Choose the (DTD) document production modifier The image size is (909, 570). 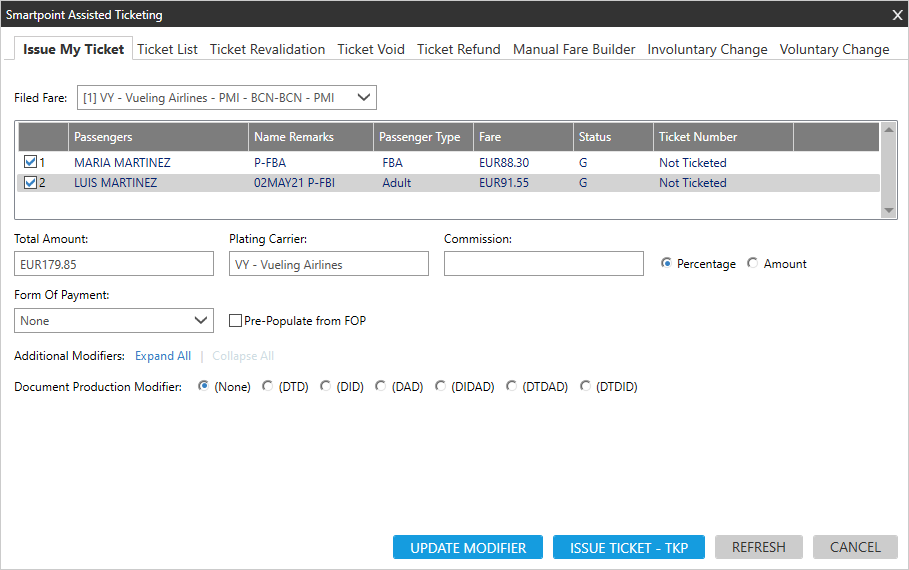tap(268, 386)
